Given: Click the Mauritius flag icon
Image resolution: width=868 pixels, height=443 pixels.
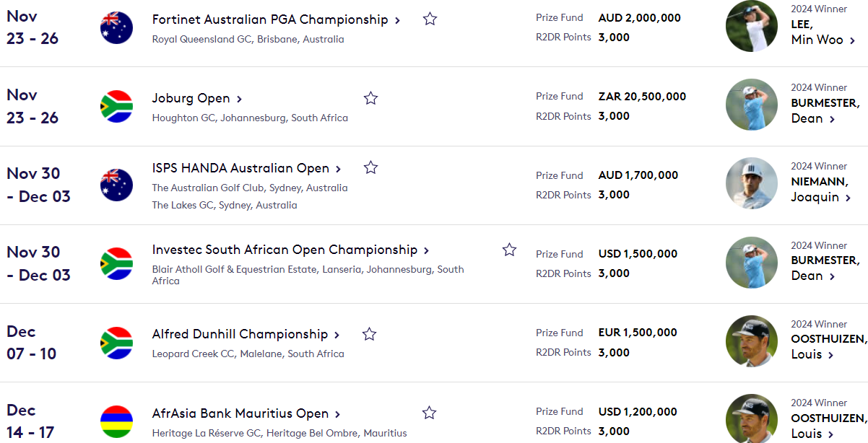Looking at the screenshot, I should (x=116, y=422).
